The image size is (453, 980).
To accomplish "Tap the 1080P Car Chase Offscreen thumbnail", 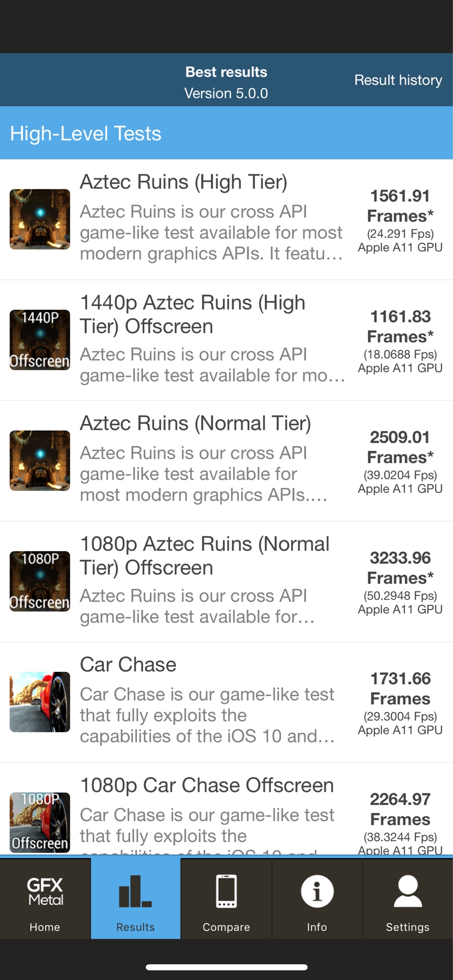I will tap(40, 822).
